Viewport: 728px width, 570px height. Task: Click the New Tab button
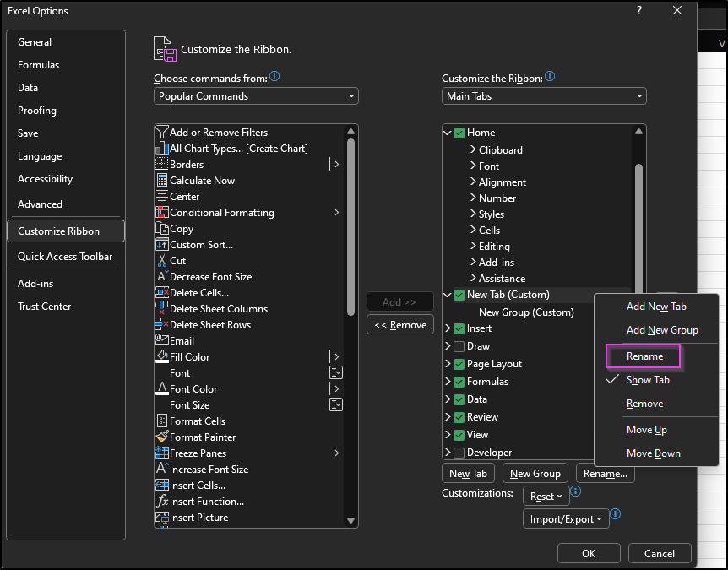click(469, 474)
